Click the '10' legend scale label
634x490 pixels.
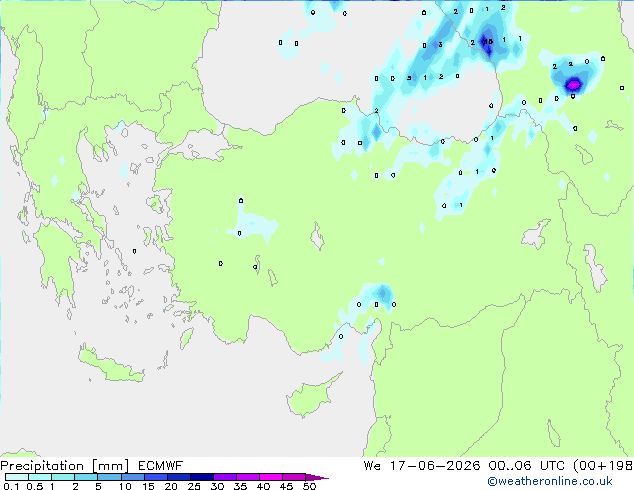point(125,486)
